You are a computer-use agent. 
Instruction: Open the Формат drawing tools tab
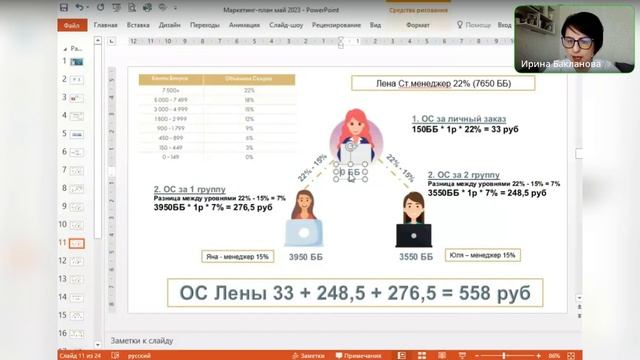pos(418,25)
